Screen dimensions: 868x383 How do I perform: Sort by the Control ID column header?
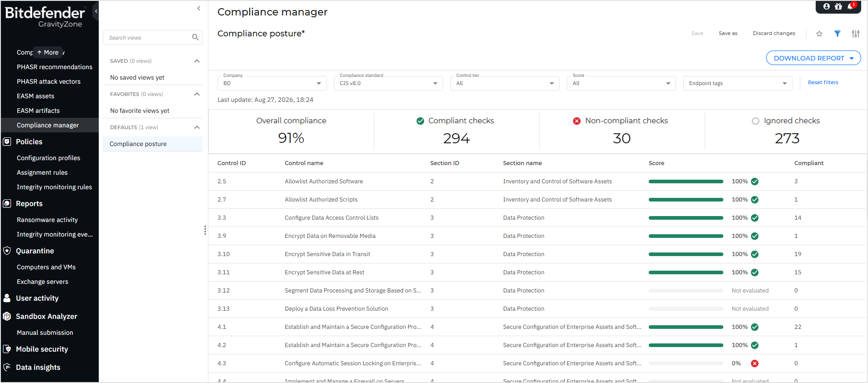coord(232,163)
